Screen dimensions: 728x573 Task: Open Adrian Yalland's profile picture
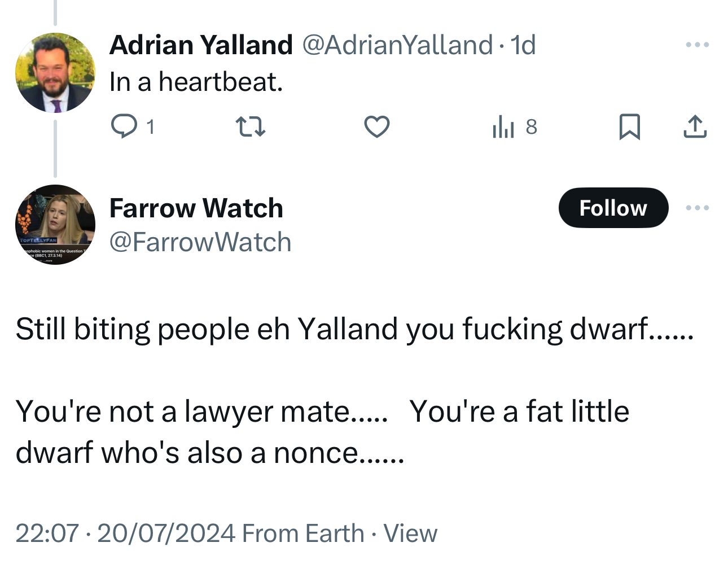click(55, 73)
